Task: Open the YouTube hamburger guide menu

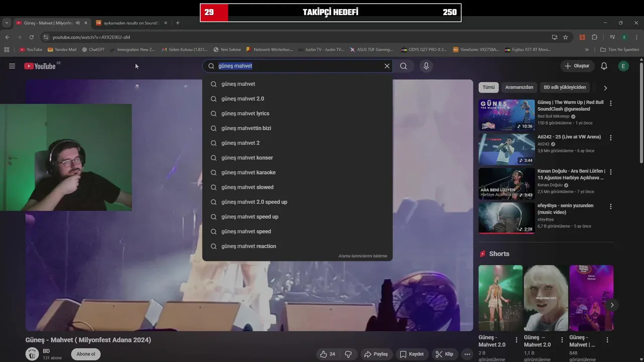Action: [x=12, y=66]
